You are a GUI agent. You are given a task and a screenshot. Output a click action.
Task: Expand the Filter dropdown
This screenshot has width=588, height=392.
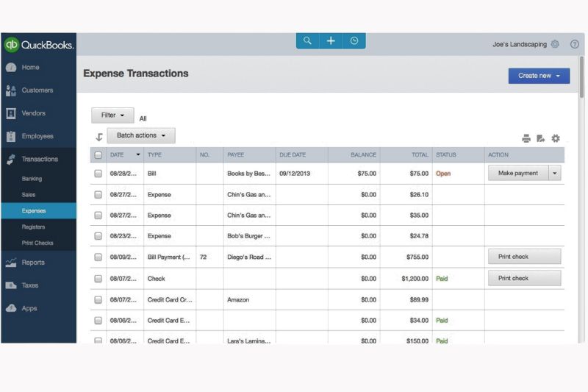pyautogui.click(x=112, y=115)
